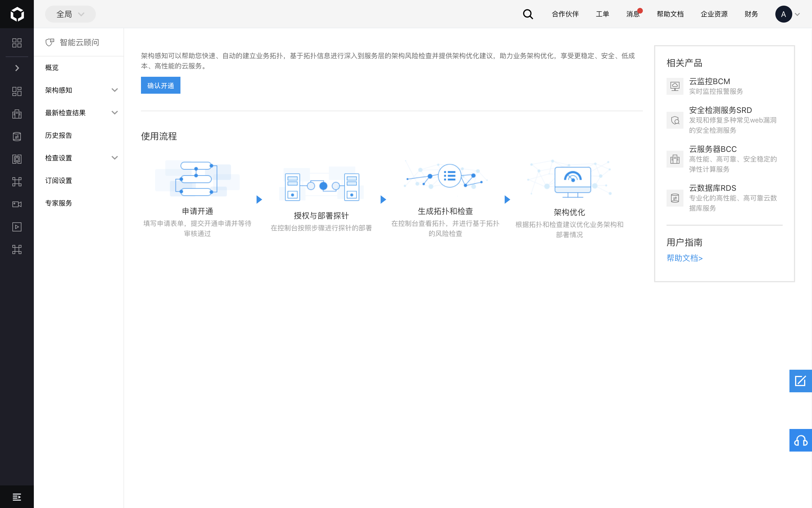The image size is (812, 508).
Task: Open the framed-chip sidebar icon
Action: pos(17,159)
